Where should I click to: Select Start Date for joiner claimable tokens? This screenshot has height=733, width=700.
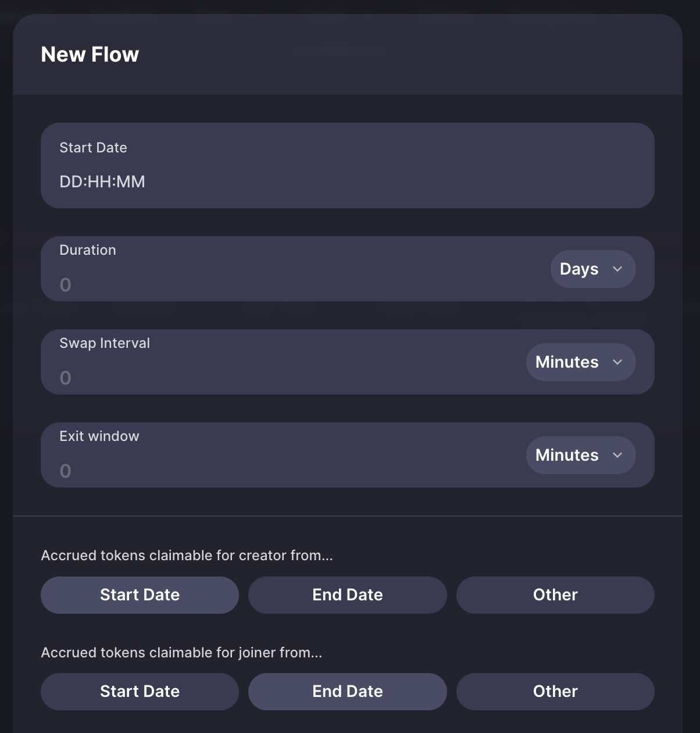click(x=140, y=691)
